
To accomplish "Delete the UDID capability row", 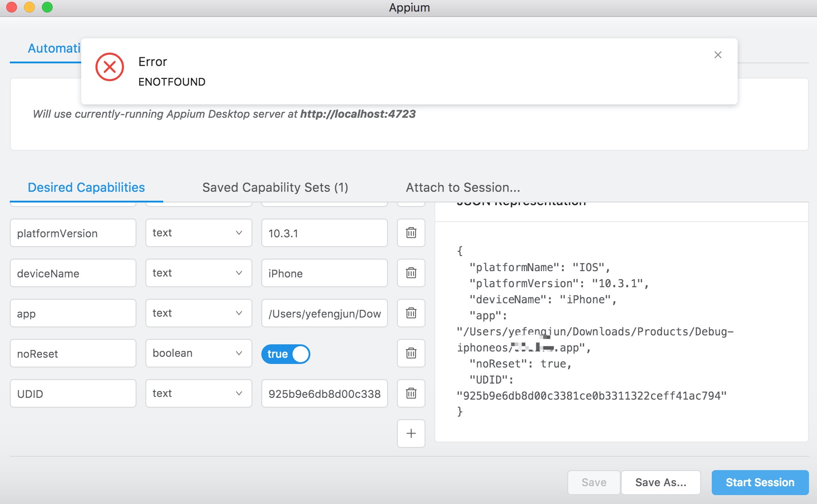I will tap(411, 393).
